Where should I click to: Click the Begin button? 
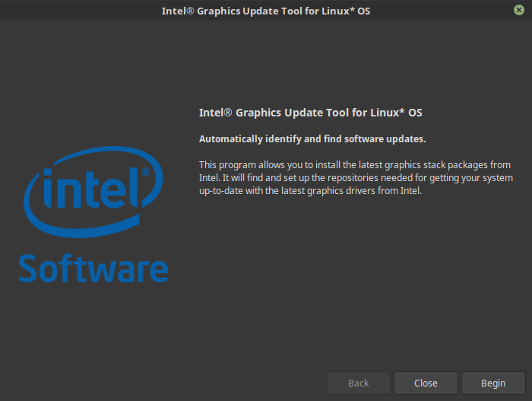493,383
